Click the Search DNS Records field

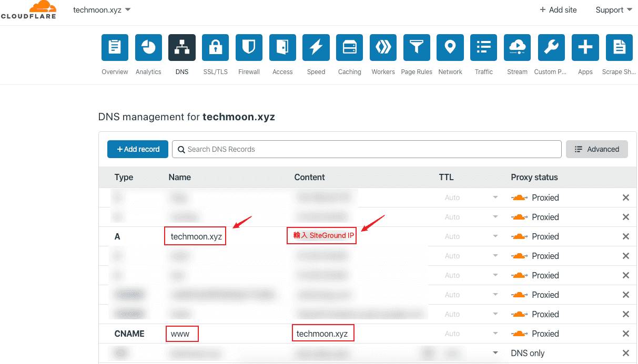(x=367, y=149)
